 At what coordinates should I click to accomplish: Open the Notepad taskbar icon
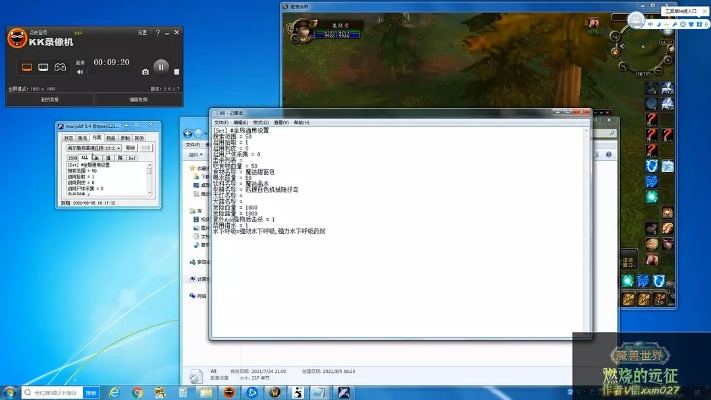[x=320, y=392]
